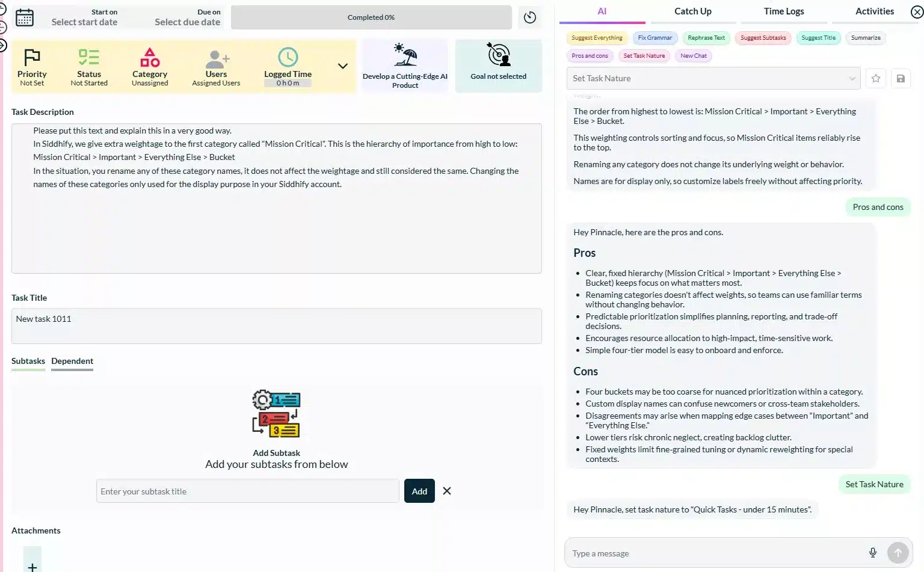Click the Pros and cons chip

pos(590,56)
